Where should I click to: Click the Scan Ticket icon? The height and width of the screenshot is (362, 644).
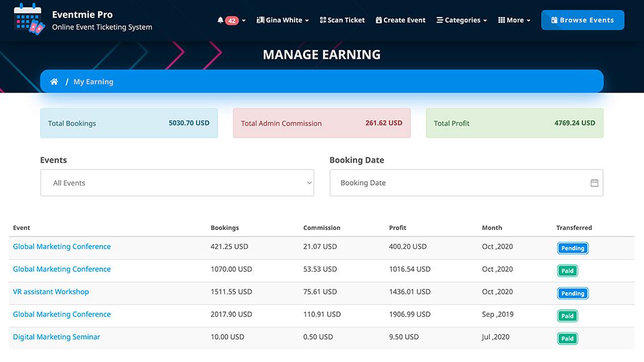pos(322,19)
